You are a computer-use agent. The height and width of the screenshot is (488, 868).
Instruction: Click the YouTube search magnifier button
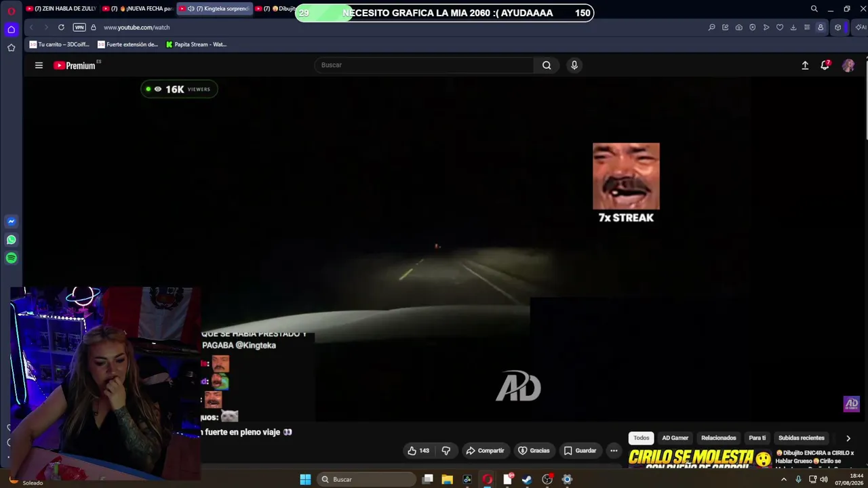(547, 65)
